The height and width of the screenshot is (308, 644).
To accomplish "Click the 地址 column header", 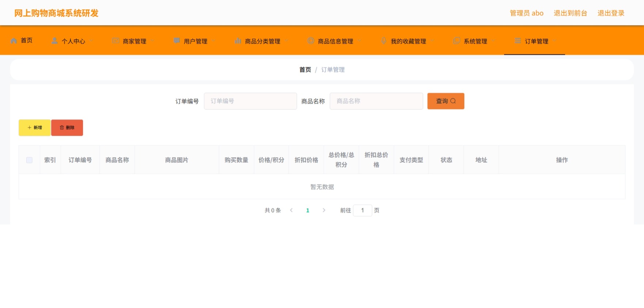I will (x=481, y=160).
